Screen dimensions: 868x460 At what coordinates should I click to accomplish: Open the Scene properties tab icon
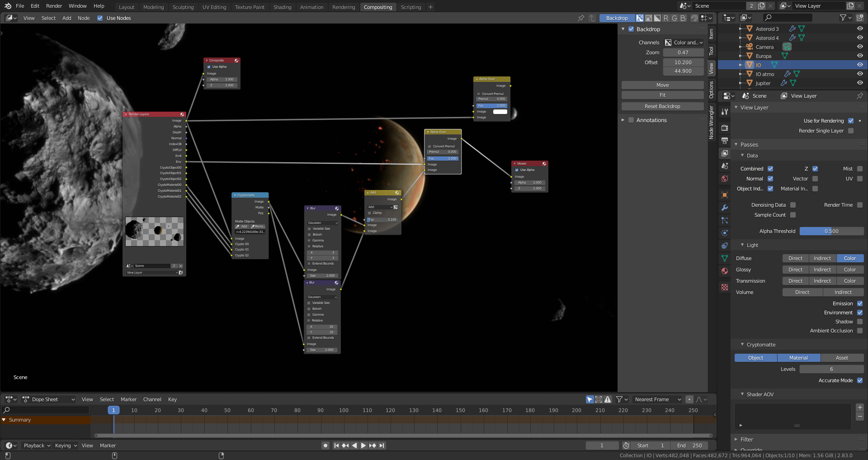point(725,166)
